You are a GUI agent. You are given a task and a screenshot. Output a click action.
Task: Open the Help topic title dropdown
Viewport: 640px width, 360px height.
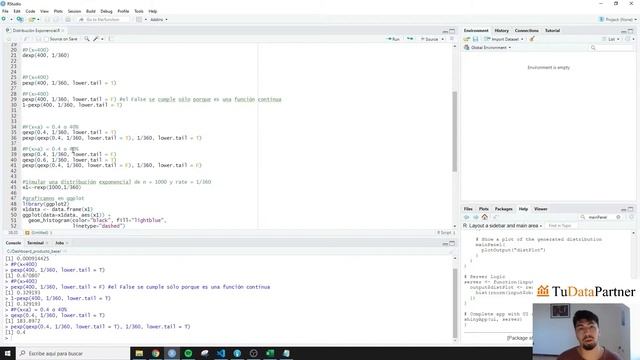pos(502,226)
